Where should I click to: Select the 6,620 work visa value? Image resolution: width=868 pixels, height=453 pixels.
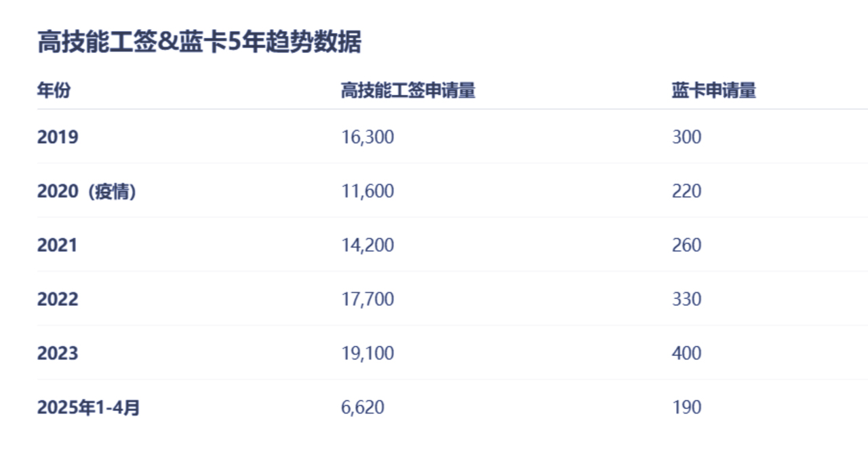click(363, 408)
